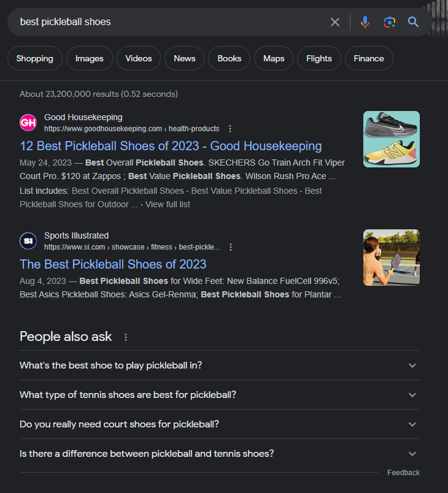Click the si.com showcase URL breadcrumb
The image size is (448, 493).
click(x=132, y=247)
